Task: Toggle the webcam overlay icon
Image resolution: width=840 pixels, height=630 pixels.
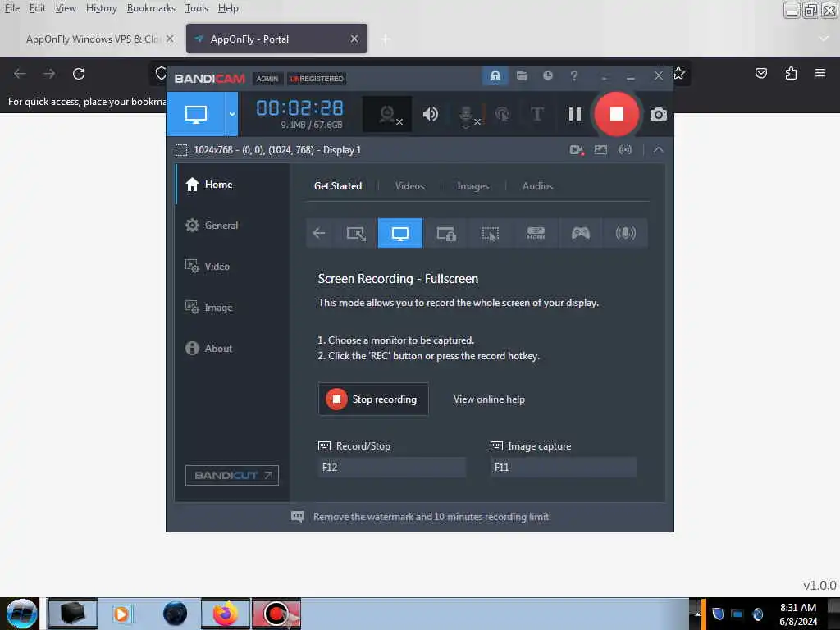Action: (388, 114)
